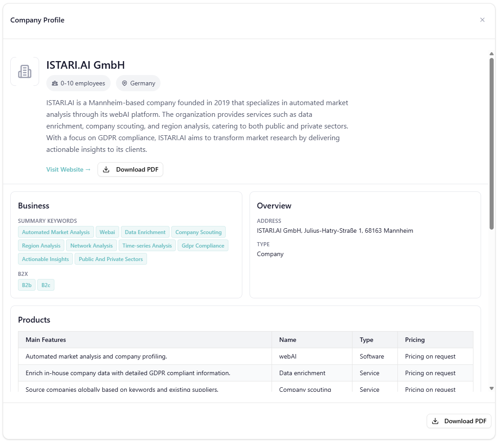The width and height of the screenshot is (504, 443).
Task: Click the Main Features column header
Action: [x=46, y=340]
